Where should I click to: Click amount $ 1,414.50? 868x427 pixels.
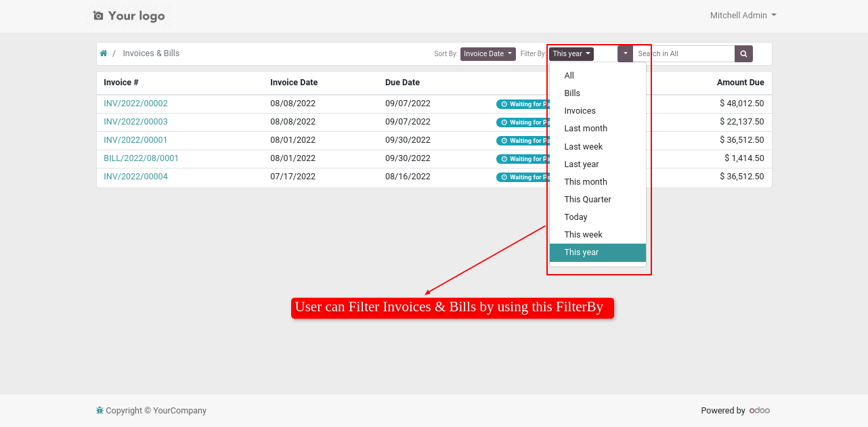(x=744, y=158)
